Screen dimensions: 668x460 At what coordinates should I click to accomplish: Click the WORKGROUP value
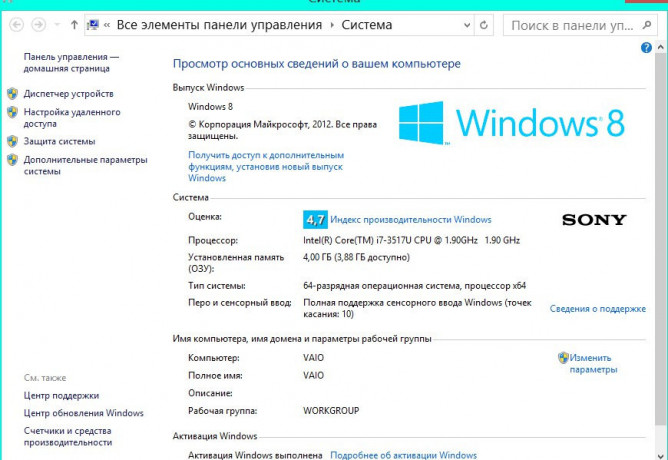click(331, 411)
